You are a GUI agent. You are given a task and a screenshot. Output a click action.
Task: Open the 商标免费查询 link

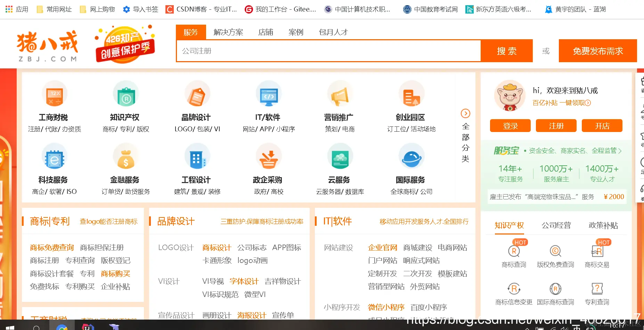coord(51,247)
